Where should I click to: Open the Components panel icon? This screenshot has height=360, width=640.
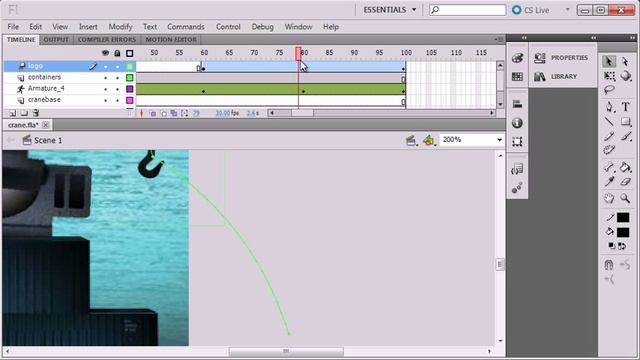coord(517,188)
